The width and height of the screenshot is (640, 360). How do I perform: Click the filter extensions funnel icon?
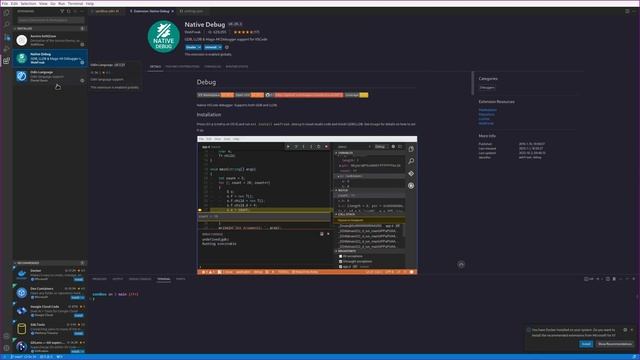pos(62,11)
